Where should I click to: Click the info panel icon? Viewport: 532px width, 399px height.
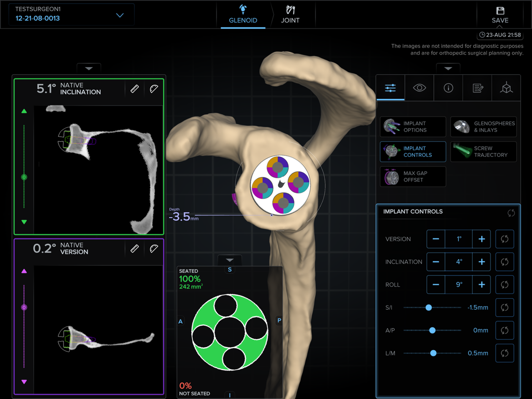448,88
